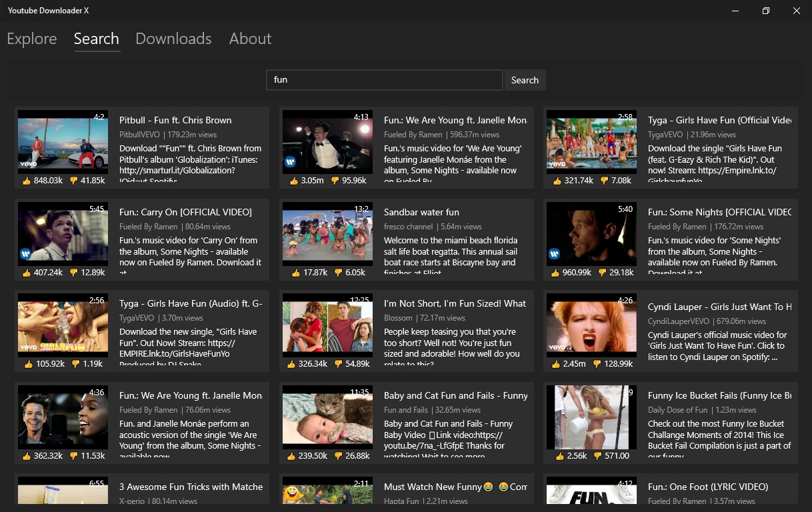The image size is (812, 512).
Task: Click like icon on Funny Ice Bucket Fails
Action: [560, 456]
